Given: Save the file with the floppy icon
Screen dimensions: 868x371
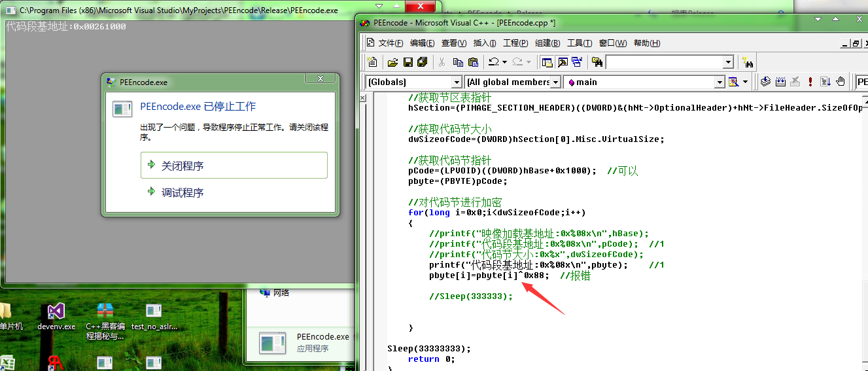Looking at the screenshot, I should coord(408,62).
